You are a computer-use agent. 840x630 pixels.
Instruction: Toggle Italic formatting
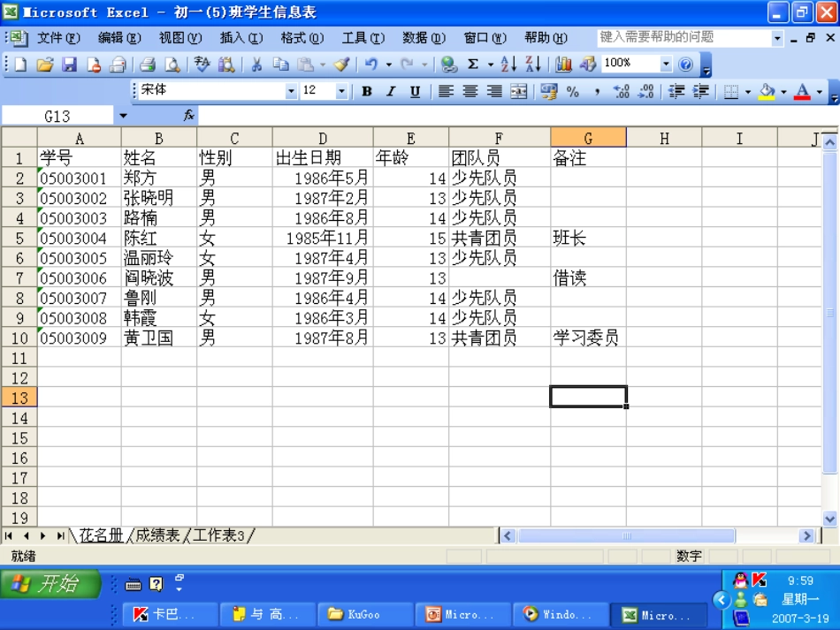pos(391,92)
